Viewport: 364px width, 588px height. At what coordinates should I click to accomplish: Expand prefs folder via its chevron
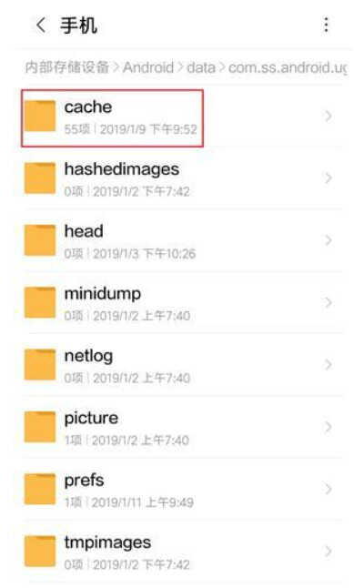[x=329, y=490]
